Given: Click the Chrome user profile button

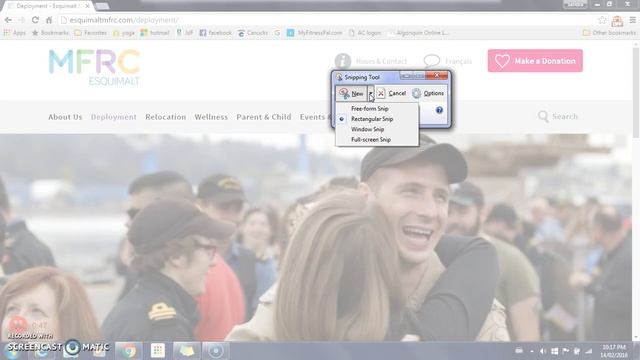Looking at the screenshot, I should pos(576,4).
